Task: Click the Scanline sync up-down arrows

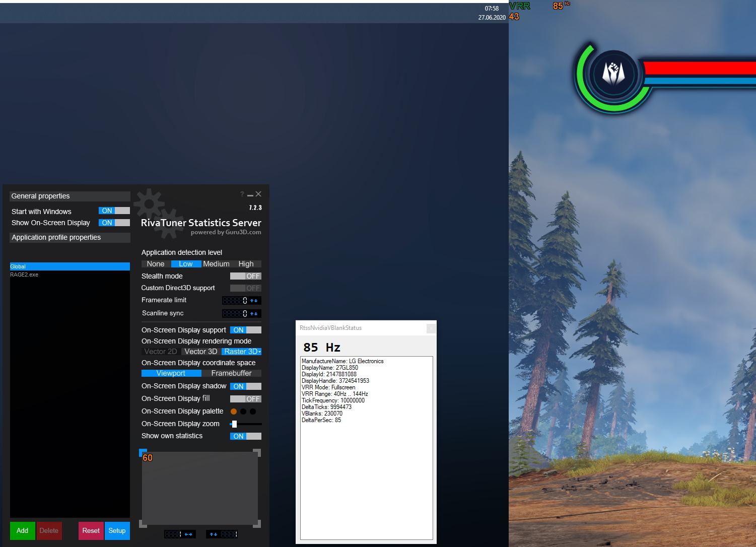Action: tap(254, 314)
